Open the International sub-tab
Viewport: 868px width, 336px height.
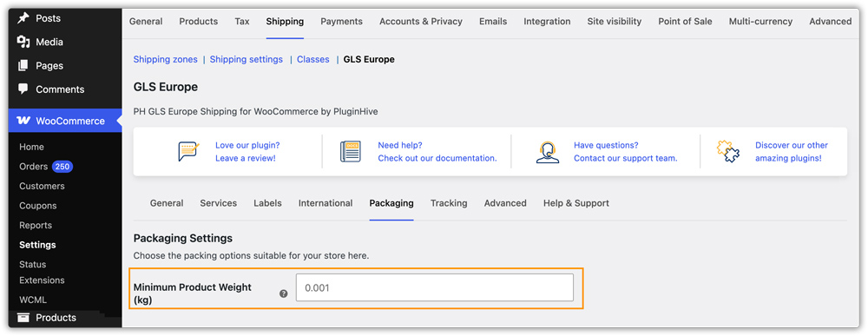(x=325, y=203)
